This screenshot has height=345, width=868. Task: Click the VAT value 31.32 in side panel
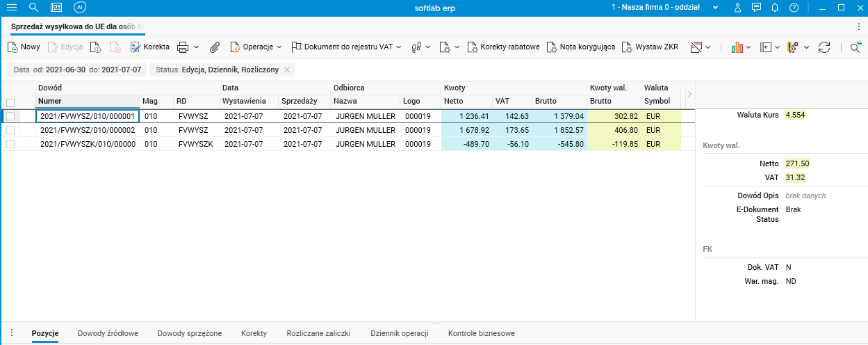(x=795, y=177)
